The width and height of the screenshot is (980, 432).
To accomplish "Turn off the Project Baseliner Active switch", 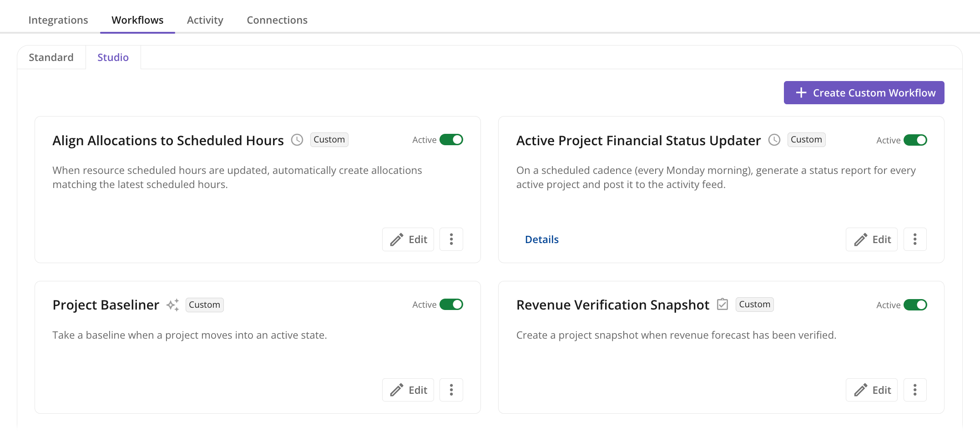I will (x=451, y=305).
